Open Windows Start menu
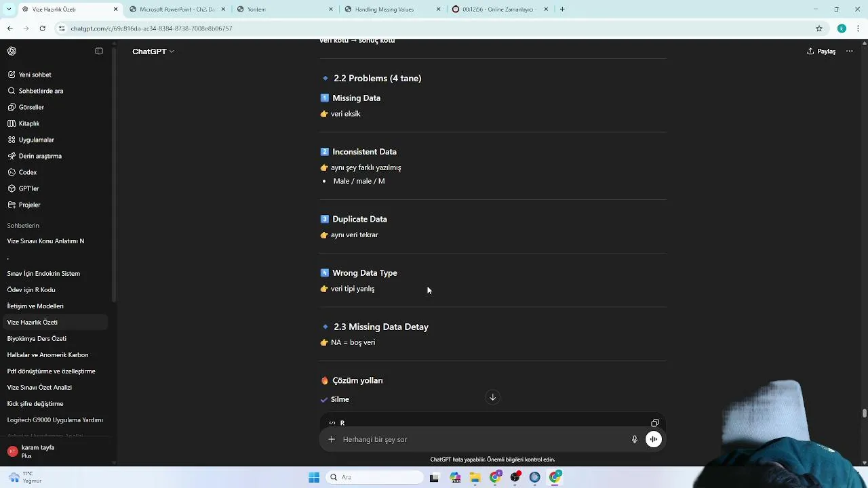The image size is (868, 488). pos(314,477)
